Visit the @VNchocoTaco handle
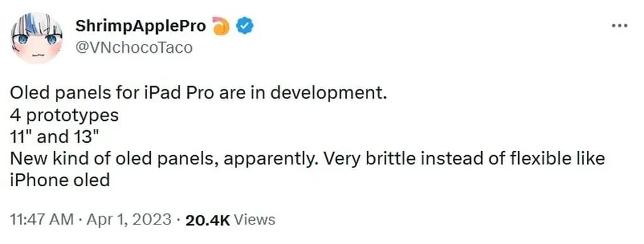 click(133, 48)
